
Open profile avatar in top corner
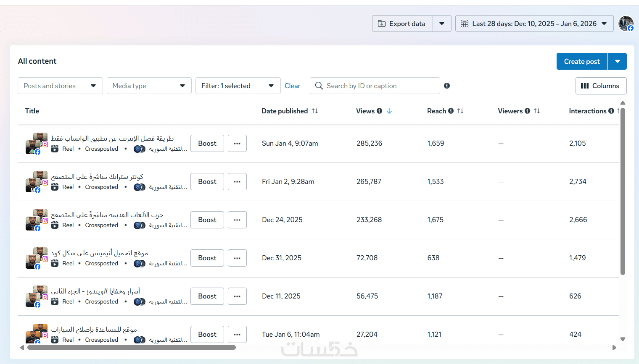(x=626, y=24)
